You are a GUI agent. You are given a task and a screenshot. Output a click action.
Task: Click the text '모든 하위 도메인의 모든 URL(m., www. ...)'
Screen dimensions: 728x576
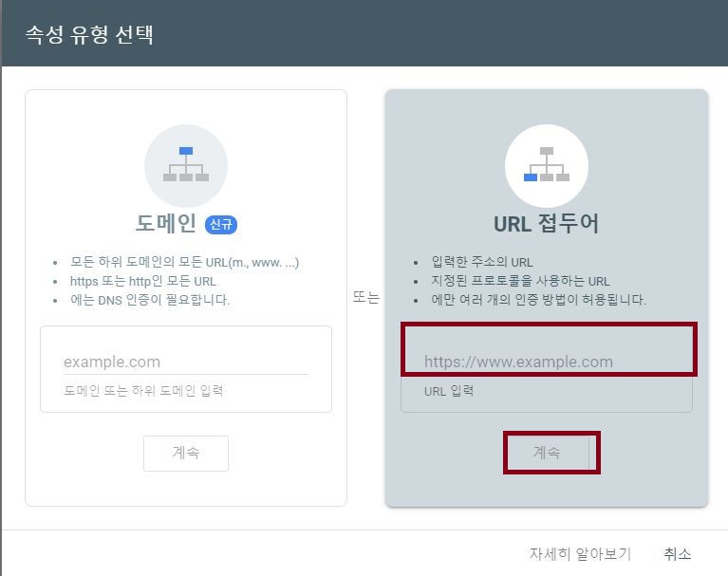[x=185, y=262]
